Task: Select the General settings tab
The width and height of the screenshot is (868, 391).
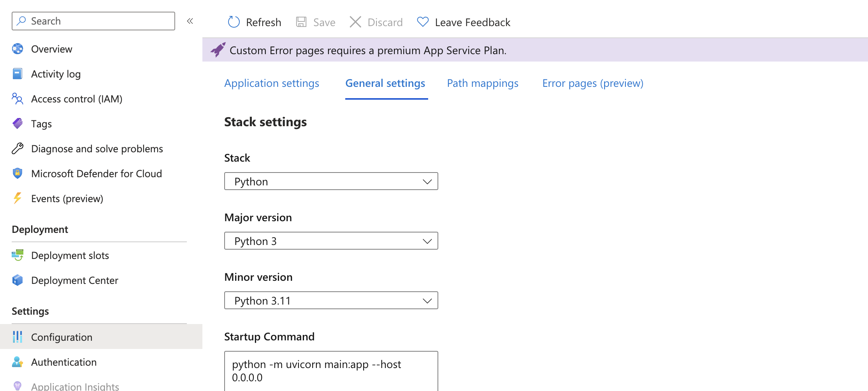Action: tap(385, 83)
